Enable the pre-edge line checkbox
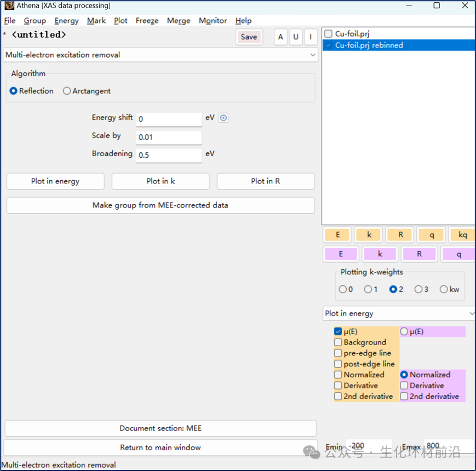 338,353
